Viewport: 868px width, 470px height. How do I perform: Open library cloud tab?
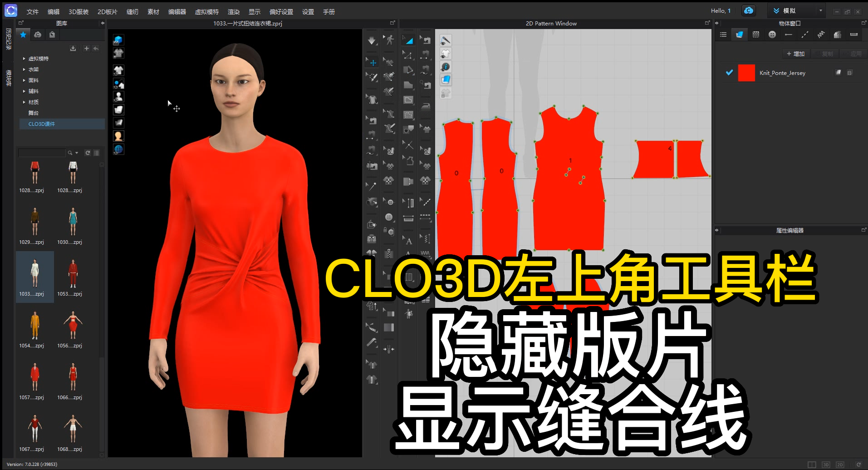[x=38, y=35]
